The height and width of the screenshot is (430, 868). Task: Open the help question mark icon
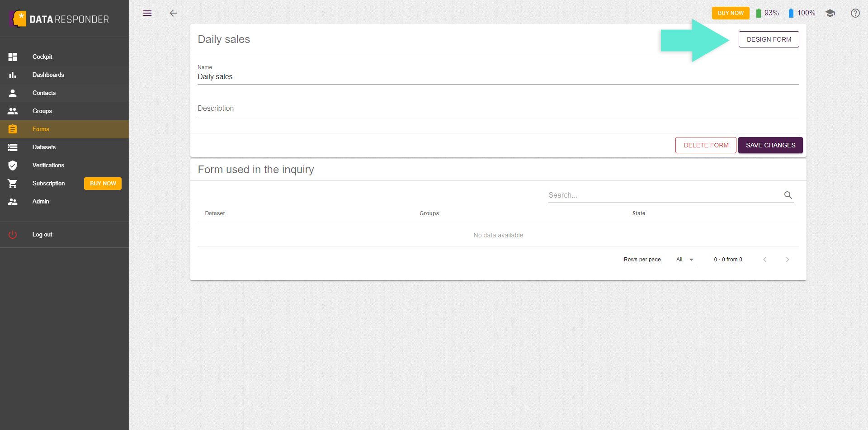click(855, 13)
